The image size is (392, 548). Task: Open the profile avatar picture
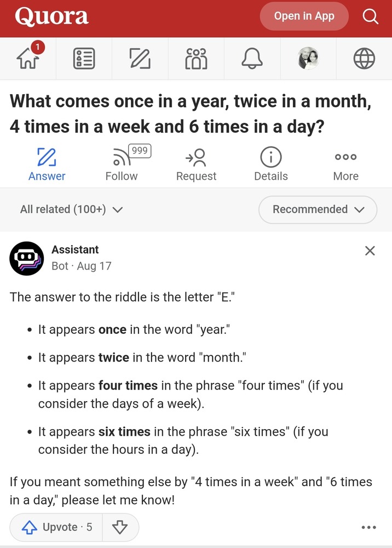(x=308, y=59)
